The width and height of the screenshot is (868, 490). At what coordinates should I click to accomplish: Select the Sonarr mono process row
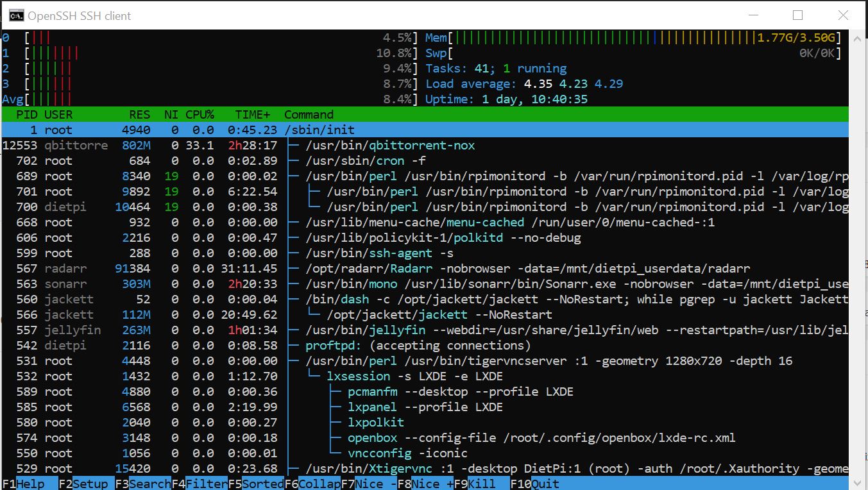(425, 284)
